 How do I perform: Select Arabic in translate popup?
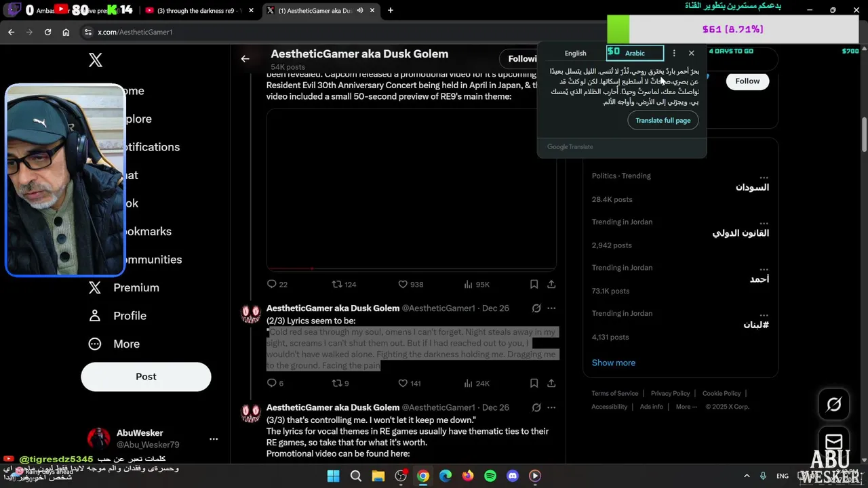tap(635, 53)
